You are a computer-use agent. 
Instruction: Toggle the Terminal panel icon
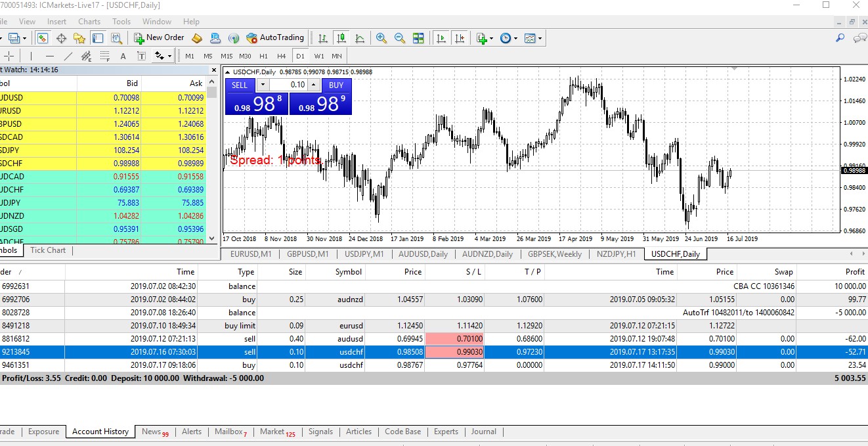[98, 38]
